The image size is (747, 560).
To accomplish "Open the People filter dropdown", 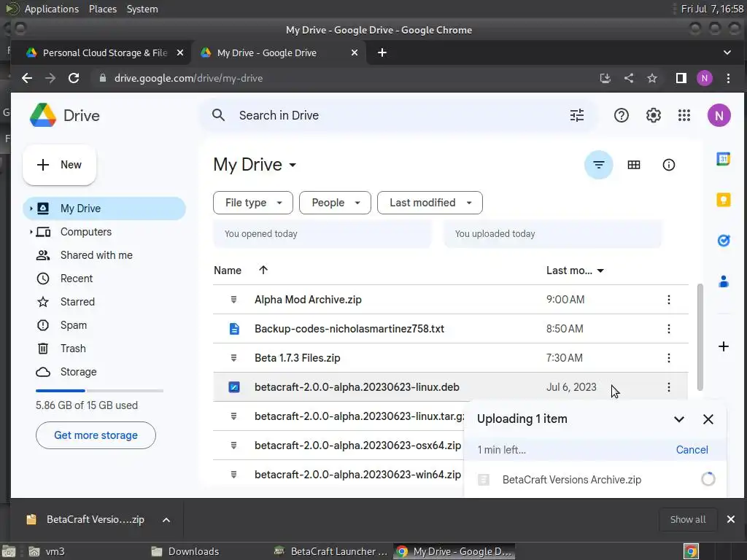I will pyautogui.click(x=335, y=203).
